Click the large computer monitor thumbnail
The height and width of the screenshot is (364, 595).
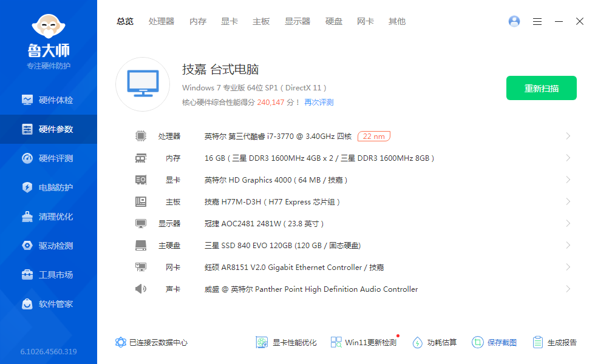pos(143,84)
